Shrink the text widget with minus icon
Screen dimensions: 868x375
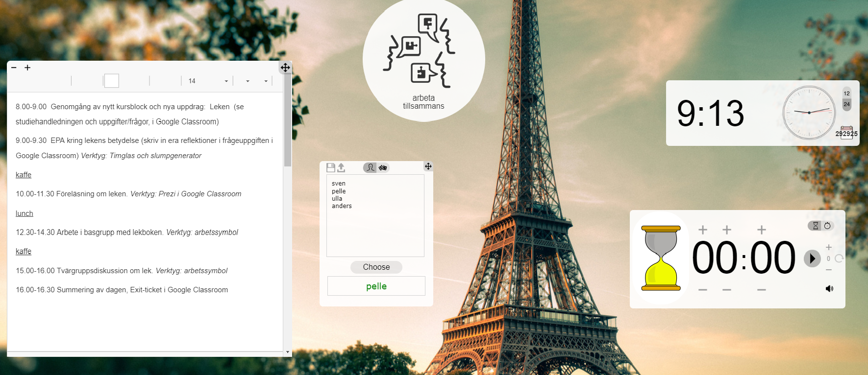click(x=14, y=68)
